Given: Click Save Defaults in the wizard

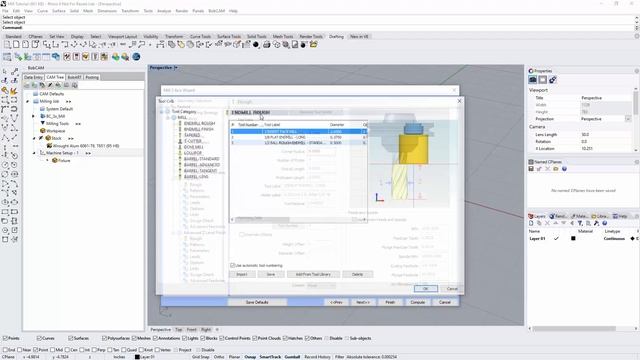Looking at the screenshot, I should point(257,302).
